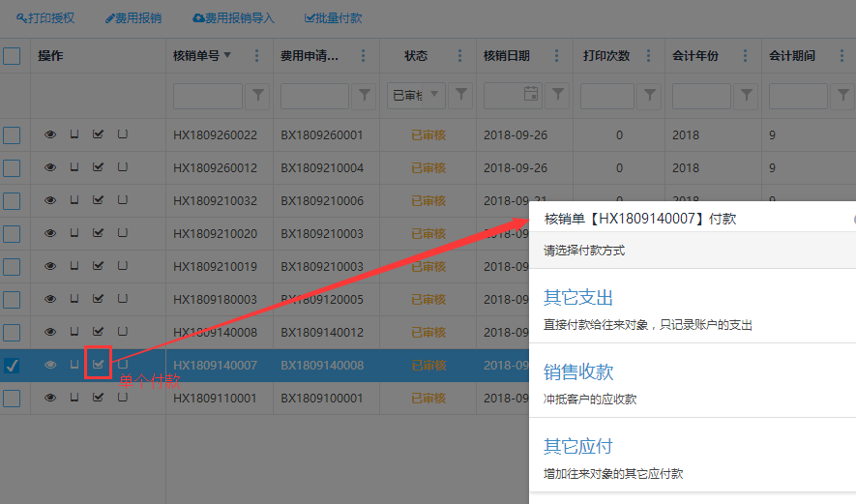Click the eye view icon for row HX1809260022
The height and width of the screenshot is (504, 856).
[x=50, y=135]
